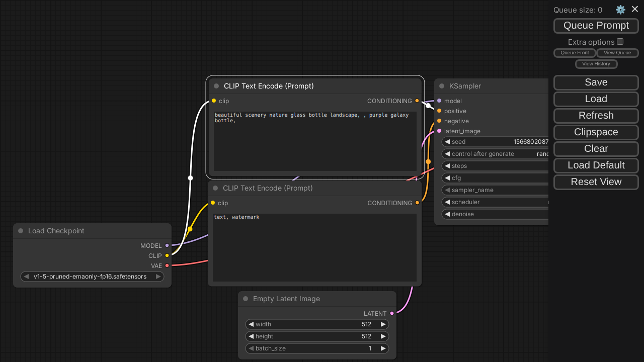Open the View Queue list
Image resolution: width=644 pixels, height=362 pixels.
(x=617, y=53)
